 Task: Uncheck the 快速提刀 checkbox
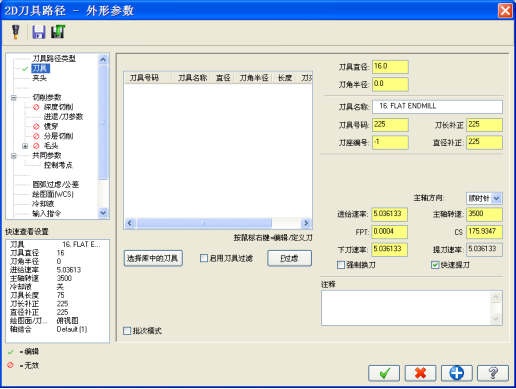coord(435,265)
